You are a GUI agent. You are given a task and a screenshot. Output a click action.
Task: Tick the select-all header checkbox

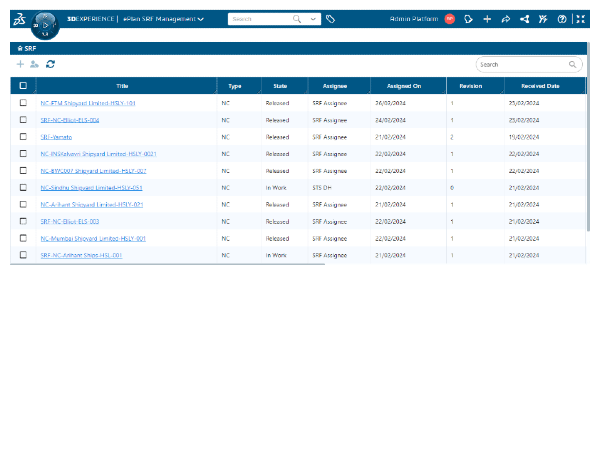point(23,86)
